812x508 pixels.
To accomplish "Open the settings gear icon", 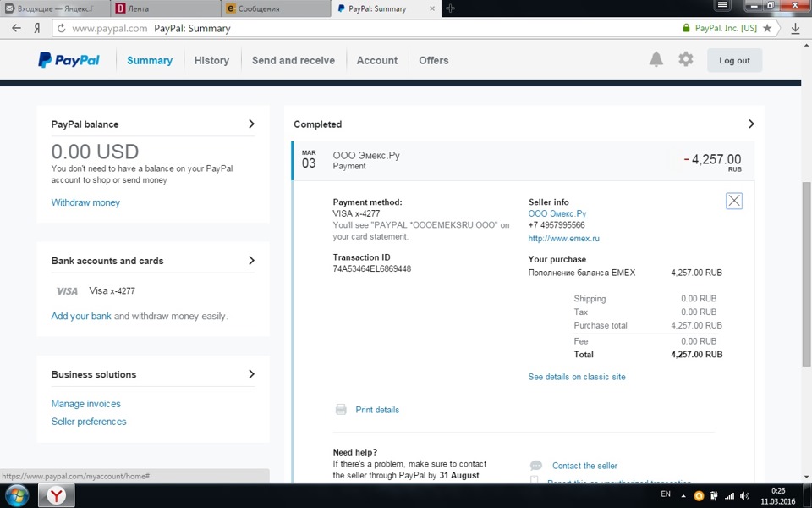I will coord(686,59).
